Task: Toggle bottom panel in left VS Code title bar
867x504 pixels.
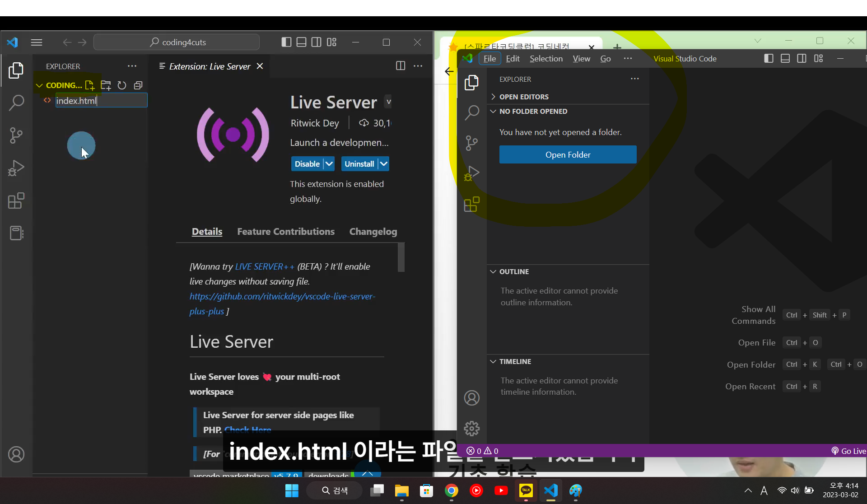Action: click(x=301, y=42)
